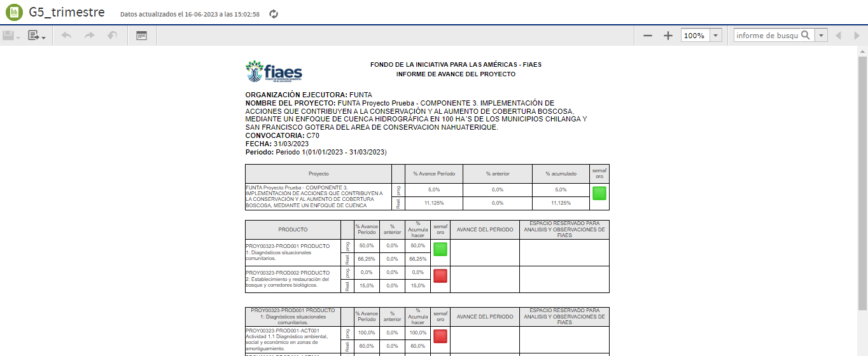Zoom out with the minus button
The image size is (868, 356).
click(x=648, y=36)
